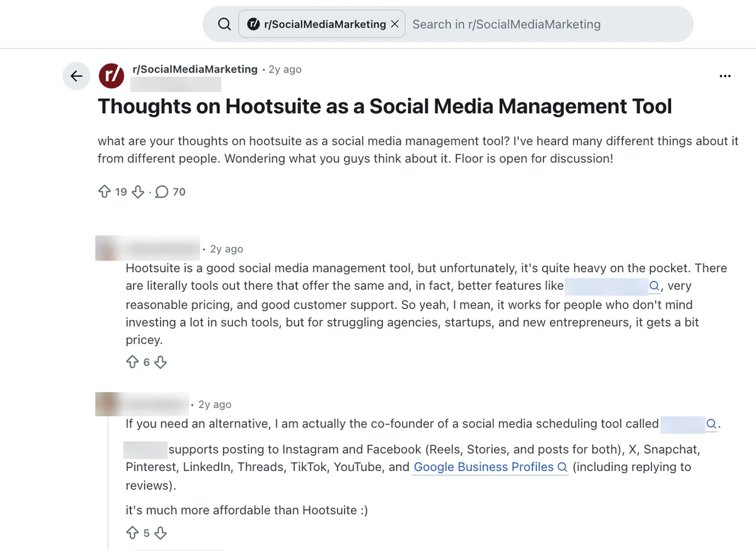Open the subreddit avatar icon
The height and width of the screenshot is (551, 756).
coord(112,76)
